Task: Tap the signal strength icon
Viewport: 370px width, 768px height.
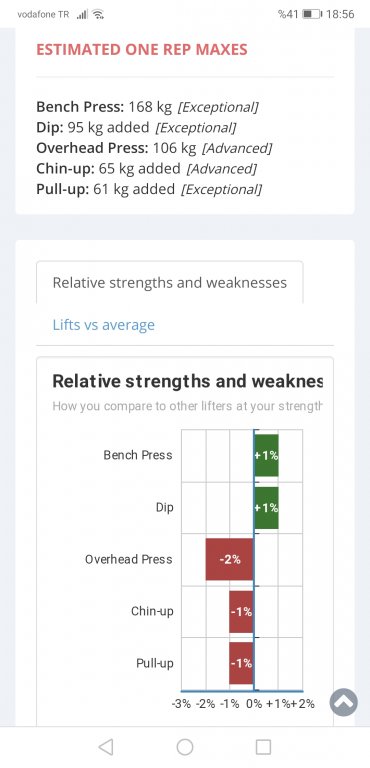Action: (x=82, y=14)
